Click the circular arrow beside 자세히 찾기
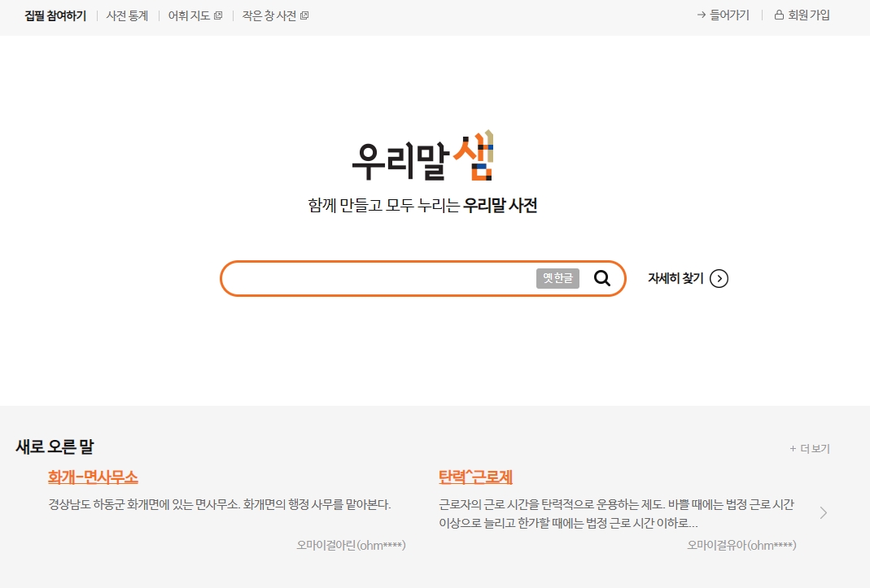The width and height of the screenshot is (870, 588). (x=719, y=278)
